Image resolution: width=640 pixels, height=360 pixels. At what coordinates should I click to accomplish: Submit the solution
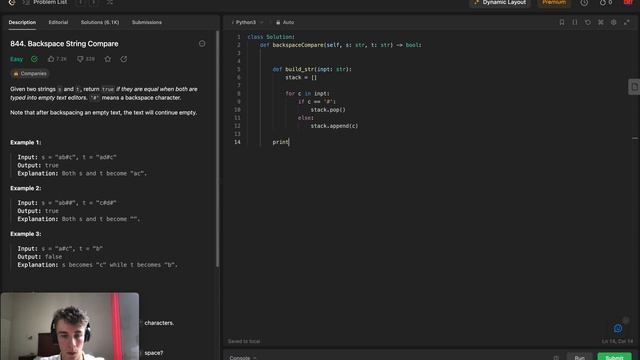point(614,357)
